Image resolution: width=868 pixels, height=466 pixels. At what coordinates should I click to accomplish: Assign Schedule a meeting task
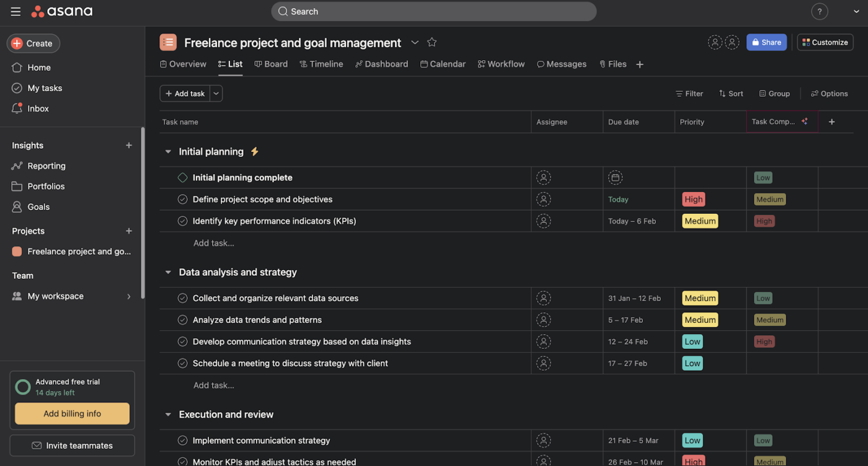tap(544, 363)
